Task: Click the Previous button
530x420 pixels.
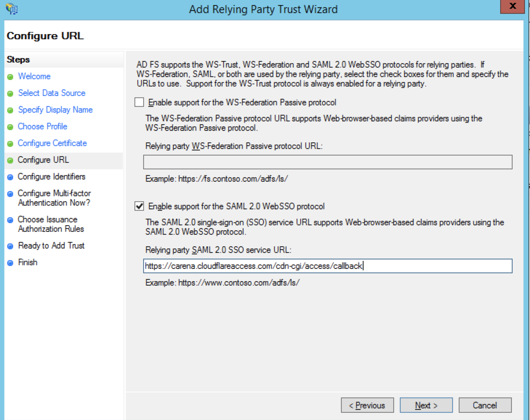Action: 367,405
